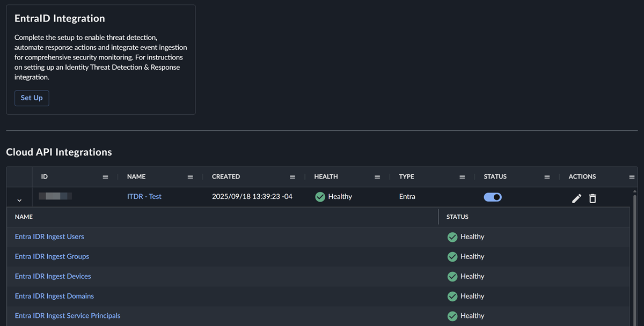Click the trash delete icon for ITDR - Test

(592, 198)
